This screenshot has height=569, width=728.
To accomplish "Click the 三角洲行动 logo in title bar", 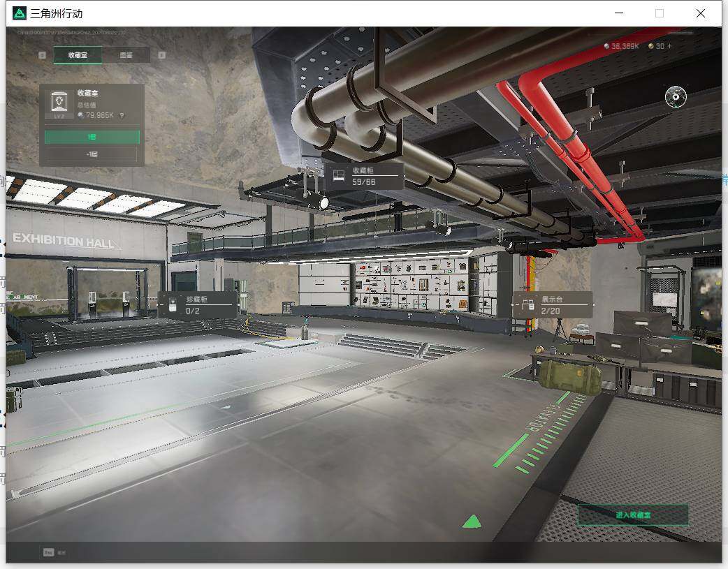I will pos(20,13).
